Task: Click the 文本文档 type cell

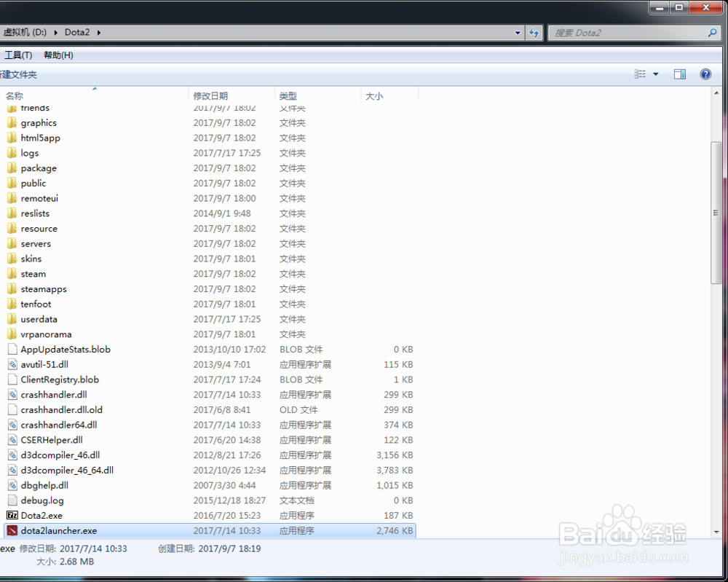Action: click(x=297, y=500)
